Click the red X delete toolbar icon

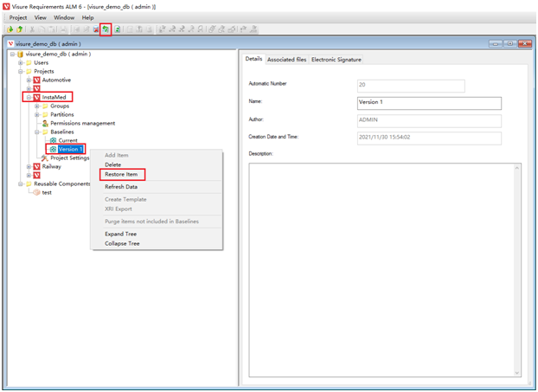(96, 29)
